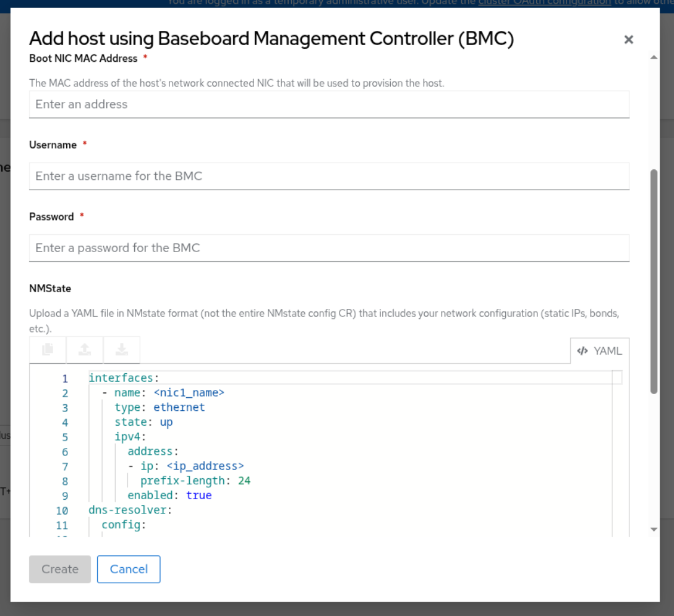This screenshot has height=616, width=674.
Task: Click the prefix-length value 24
Action: click(244, 481)
